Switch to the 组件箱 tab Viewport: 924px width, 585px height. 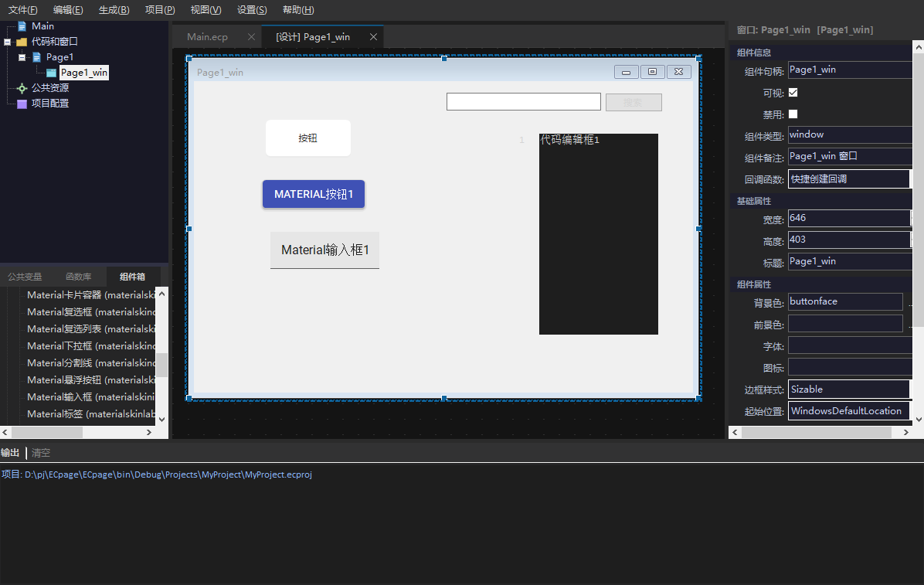coord(132,277)
